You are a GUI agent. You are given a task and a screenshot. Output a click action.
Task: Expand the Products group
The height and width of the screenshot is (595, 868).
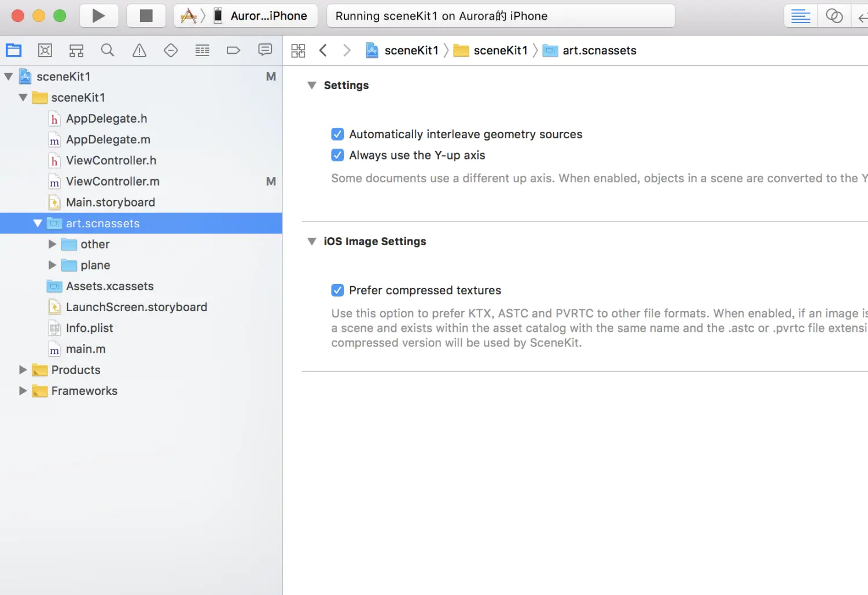(23, 369)
